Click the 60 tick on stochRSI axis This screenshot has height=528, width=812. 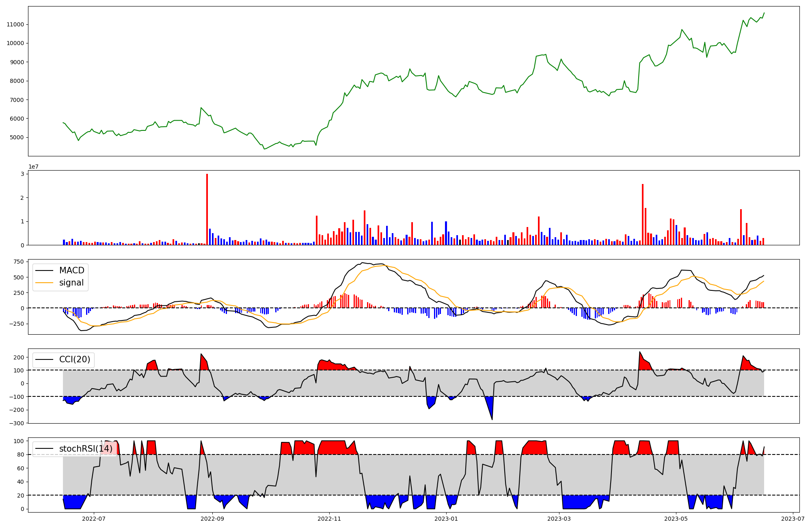pyautogui.click(x=21, y=468)
